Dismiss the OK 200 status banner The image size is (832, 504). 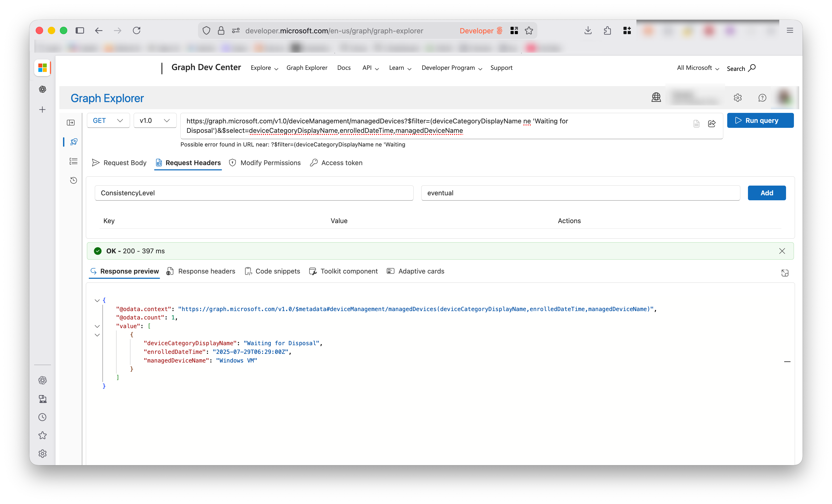[782, 251]
